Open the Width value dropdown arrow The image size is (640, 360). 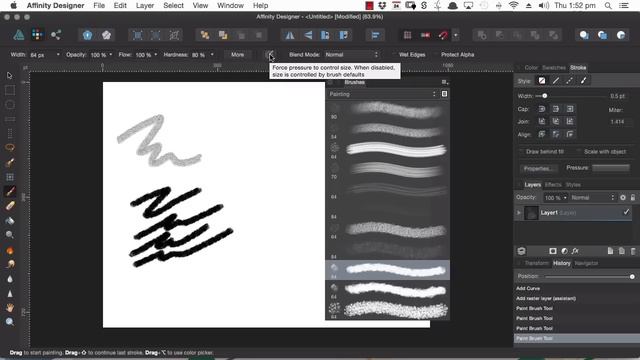pyautogui.click(x=58, y=55)
